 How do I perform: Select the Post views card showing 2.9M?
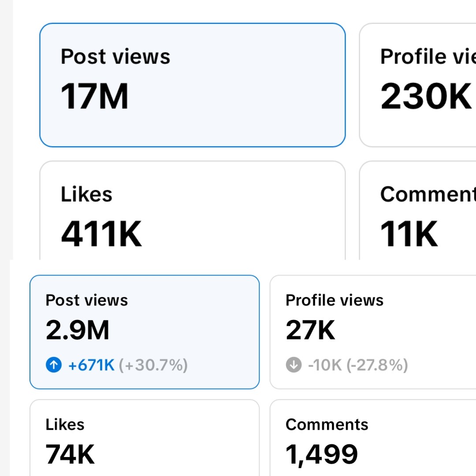tap(145, 332)
